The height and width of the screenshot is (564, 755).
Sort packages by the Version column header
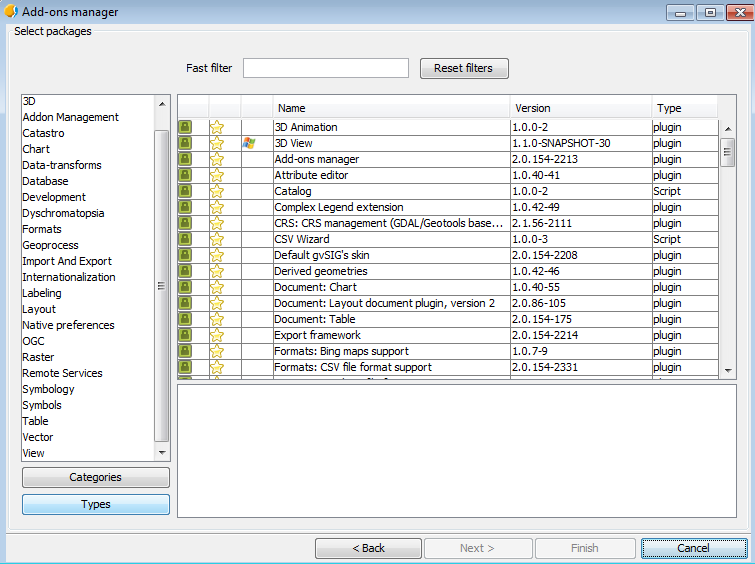coord(580,108)
